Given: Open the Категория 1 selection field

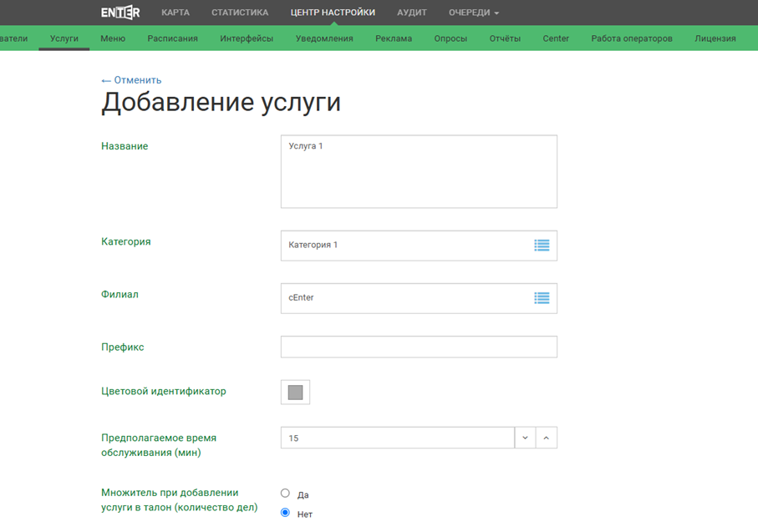Looking at the screenshot, I should [405, 246].
